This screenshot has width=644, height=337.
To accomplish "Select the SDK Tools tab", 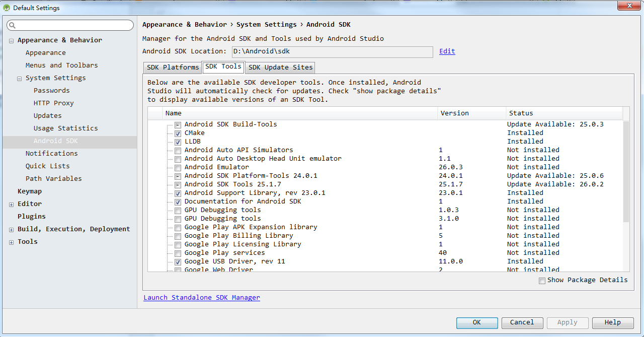I will tap(223, 66).
